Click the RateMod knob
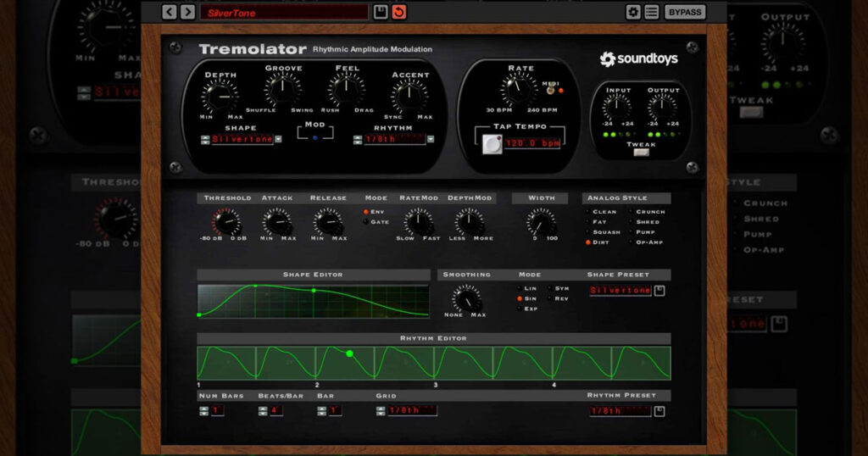Image resolution: width=868 pixels, height=456 pixels. tap(418, 222)
